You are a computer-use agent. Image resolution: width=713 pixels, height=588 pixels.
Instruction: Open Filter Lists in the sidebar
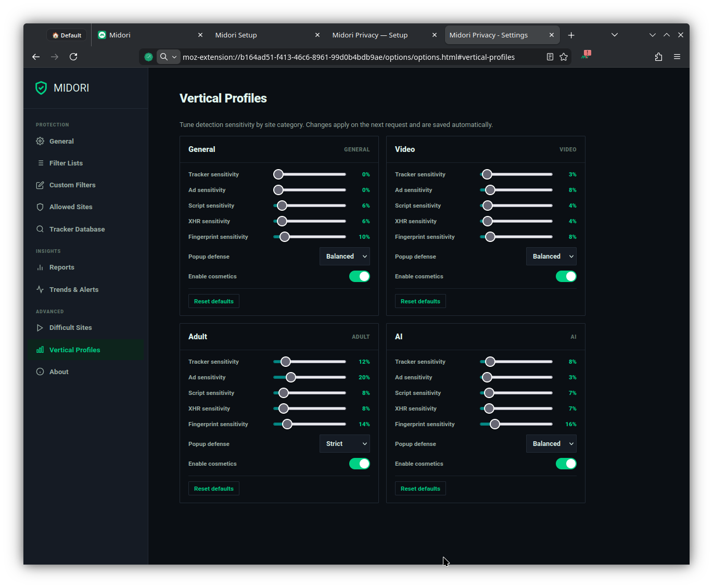tap(86, 163)
